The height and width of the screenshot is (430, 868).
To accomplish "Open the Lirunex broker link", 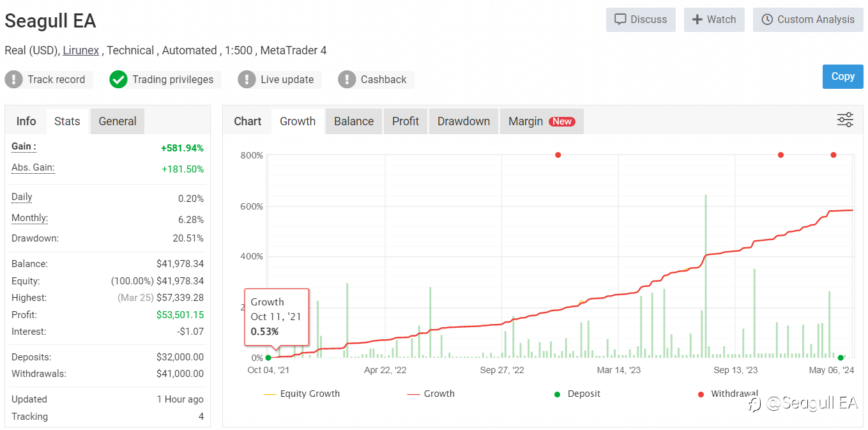I will click(80, 50).
